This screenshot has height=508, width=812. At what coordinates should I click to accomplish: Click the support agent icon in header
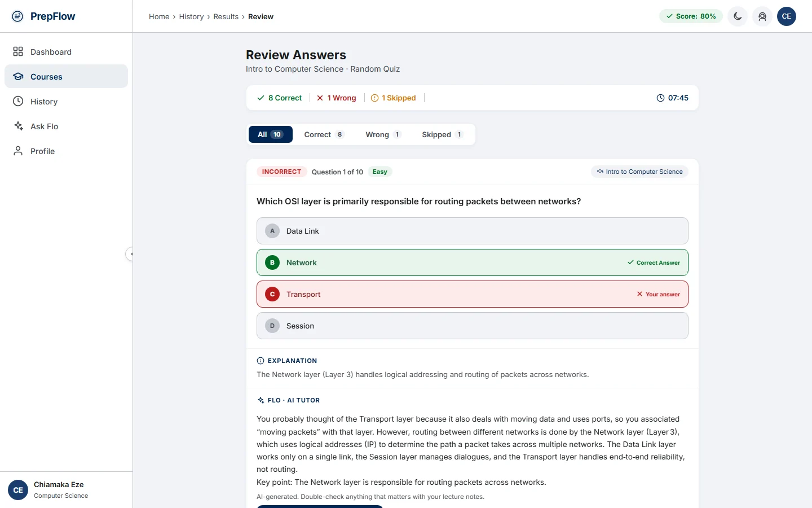[762, 16]
